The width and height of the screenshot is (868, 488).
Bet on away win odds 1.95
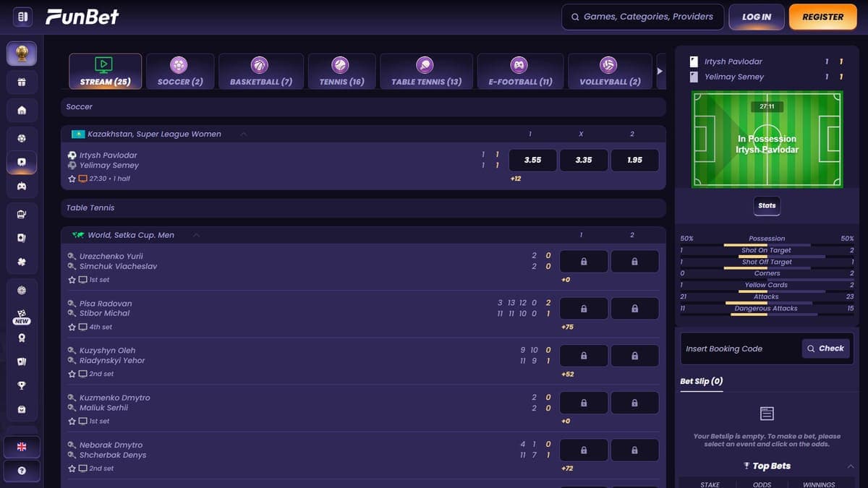click(635, 160)
